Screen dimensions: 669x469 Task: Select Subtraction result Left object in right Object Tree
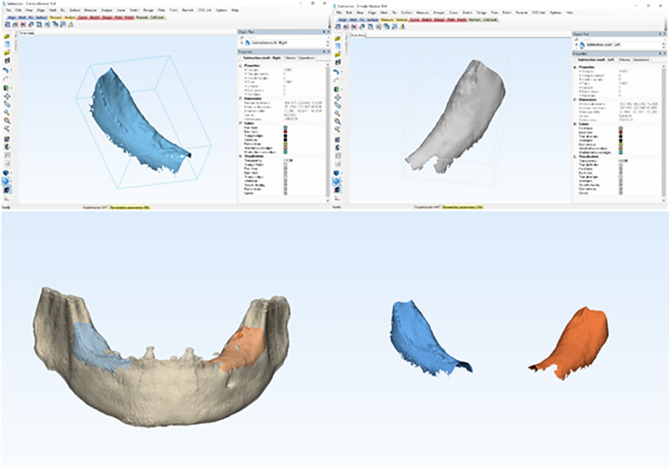(603, 44)
